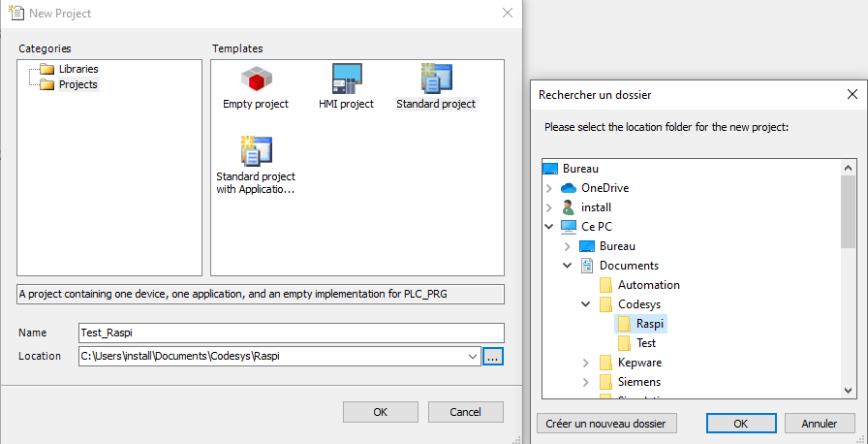Select the Standard project template icon
The image size is (868, 444).
[436, 79]
